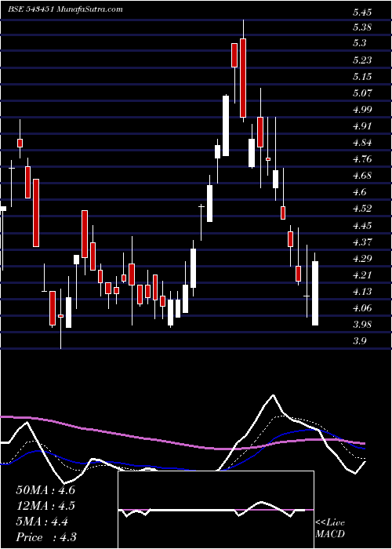
Task: Click the <<Live MACD label
Action: point(330,529)
